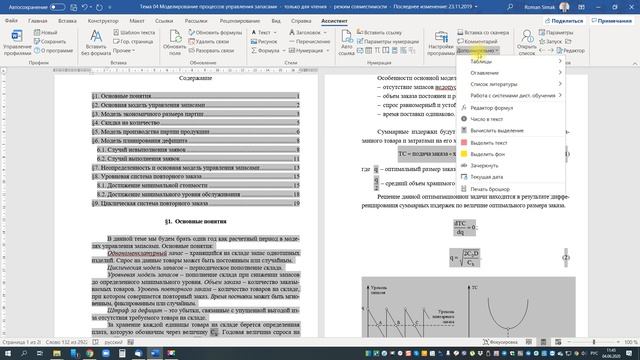Click Сохранить in the Профили group

coord(50,41)
